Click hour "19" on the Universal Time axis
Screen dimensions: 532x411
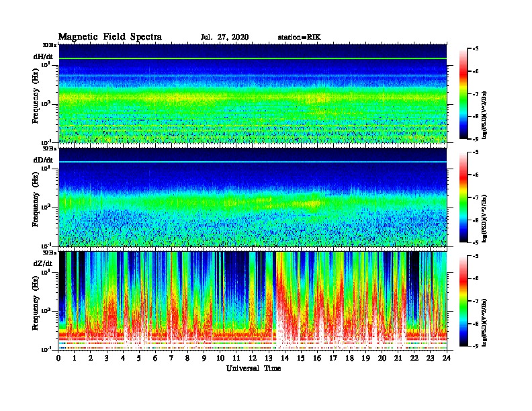tap(365, 359)
